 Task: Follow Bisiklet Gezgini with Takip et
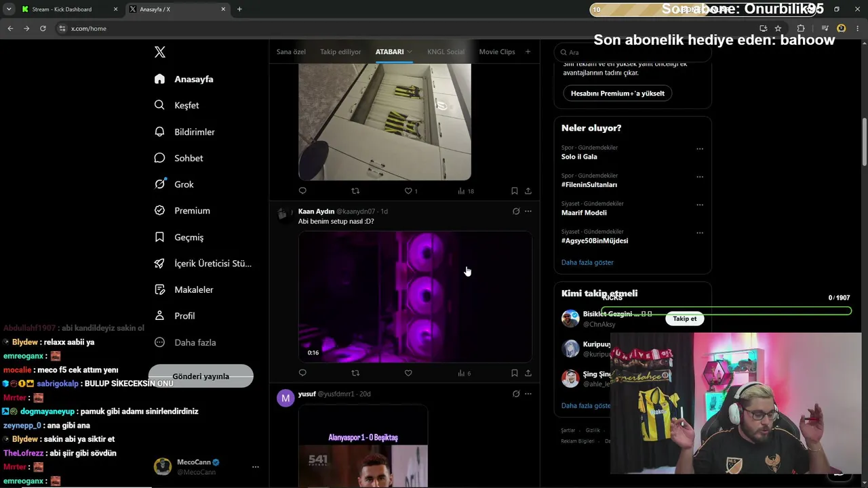point(685,319)
